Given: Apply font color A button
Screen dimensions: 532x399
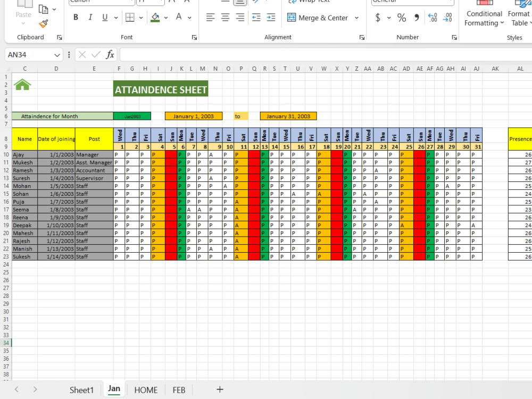Looking at the screenshot, I should point(179,18).
